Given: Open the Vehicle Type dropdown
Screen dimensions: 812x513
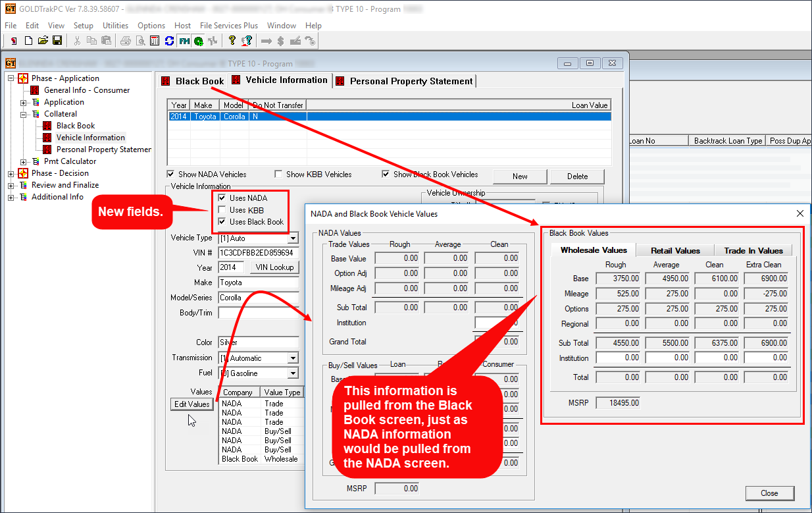Looking at the screenshot, I should 293,238.
